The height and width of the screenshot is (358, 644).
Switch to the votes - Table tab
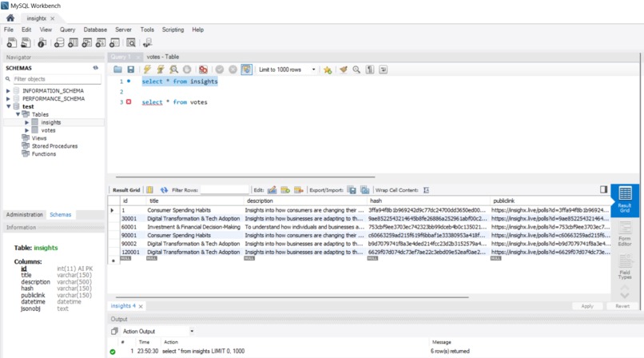click(163, 57)
